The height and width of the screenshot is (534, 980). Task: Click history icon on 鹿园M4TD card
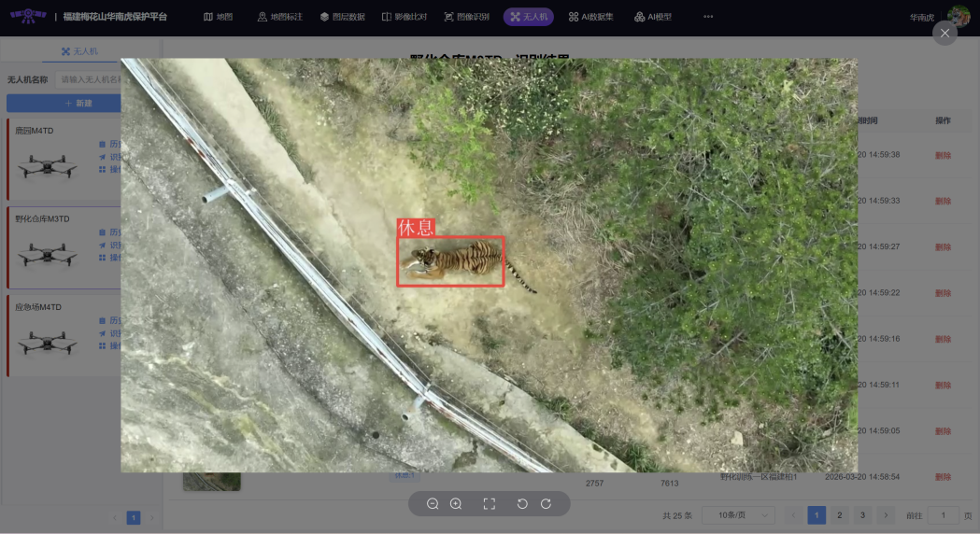pyautogui.click(x=103, y=145)
